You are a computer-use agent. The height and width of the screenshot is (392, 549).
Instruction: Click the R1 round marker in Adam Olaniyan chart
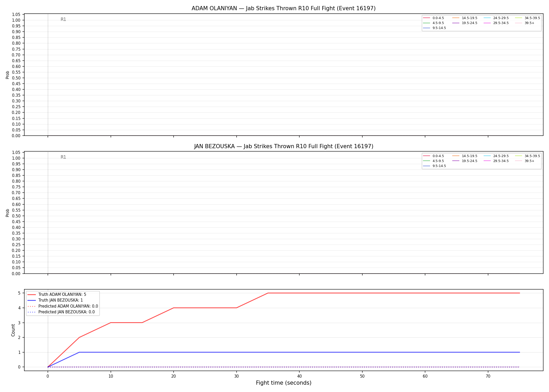coord(63,19)
